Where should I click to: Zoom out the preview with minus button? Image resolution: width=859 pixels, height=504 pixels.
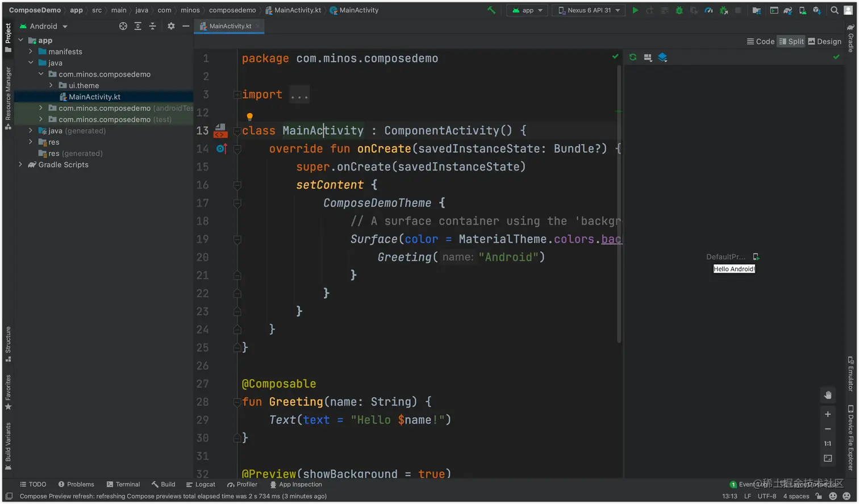(x=828, y=429)
